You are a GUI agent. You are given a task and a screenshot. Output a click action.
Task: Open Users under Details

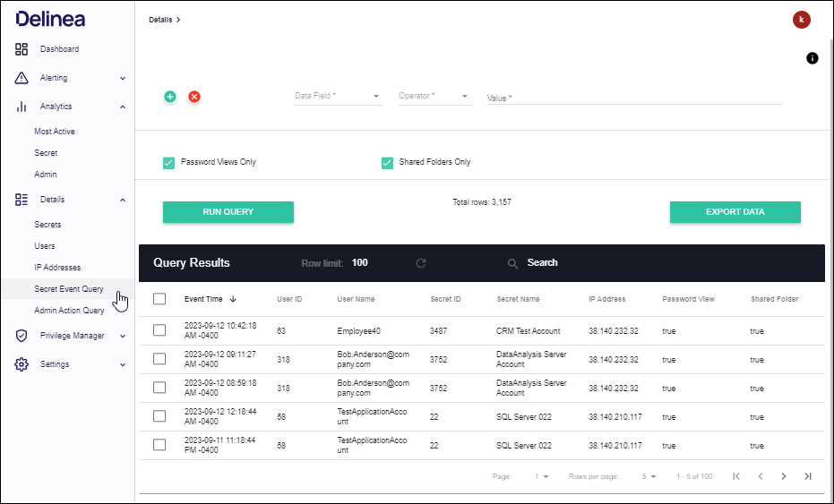(45, 246)
